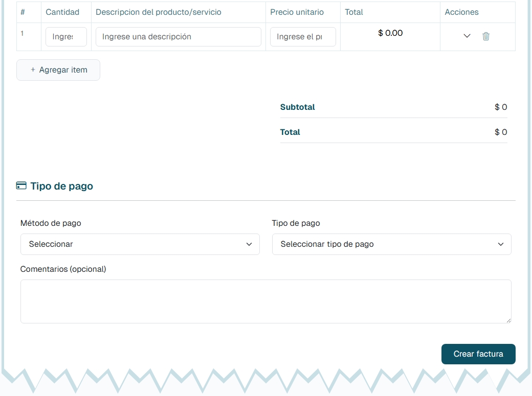532x396 pixels.
Task: Focus the Cantidad input field
Action: (66, 37)
